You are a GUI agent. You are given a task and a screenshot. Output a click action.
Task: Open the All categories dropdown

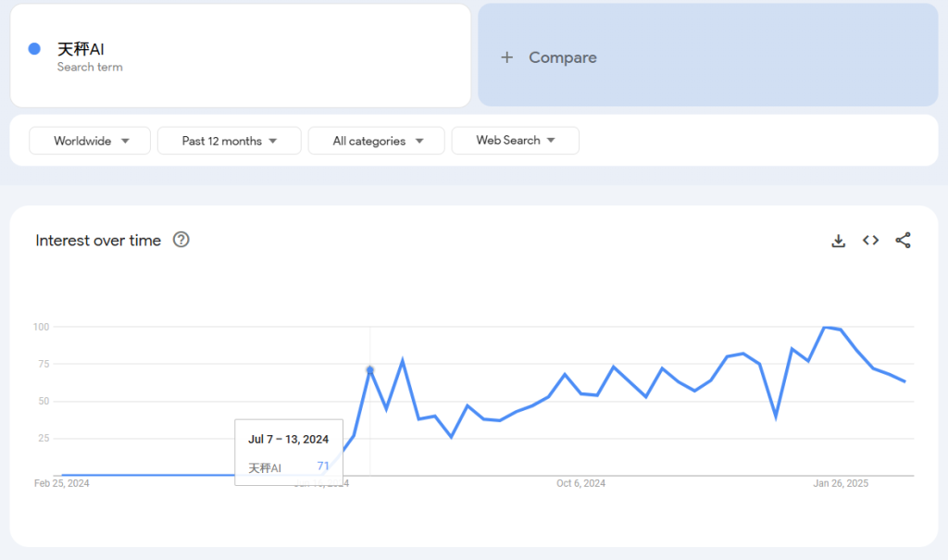[x=376, y=141]
